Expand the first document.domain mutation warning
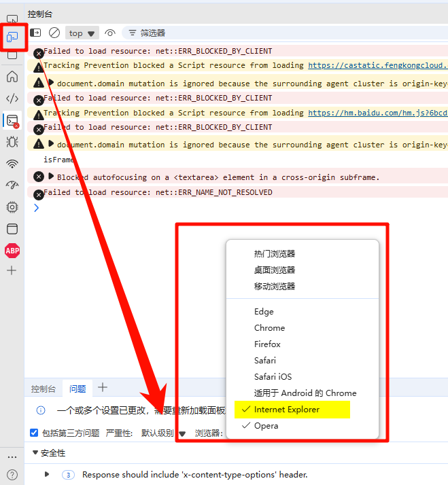 51,83
